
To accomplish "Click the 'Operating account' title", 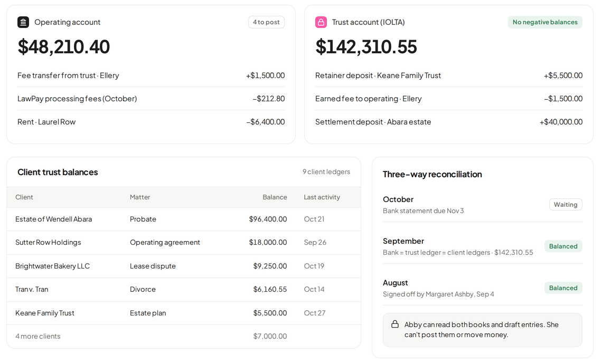I will [67, 22].
